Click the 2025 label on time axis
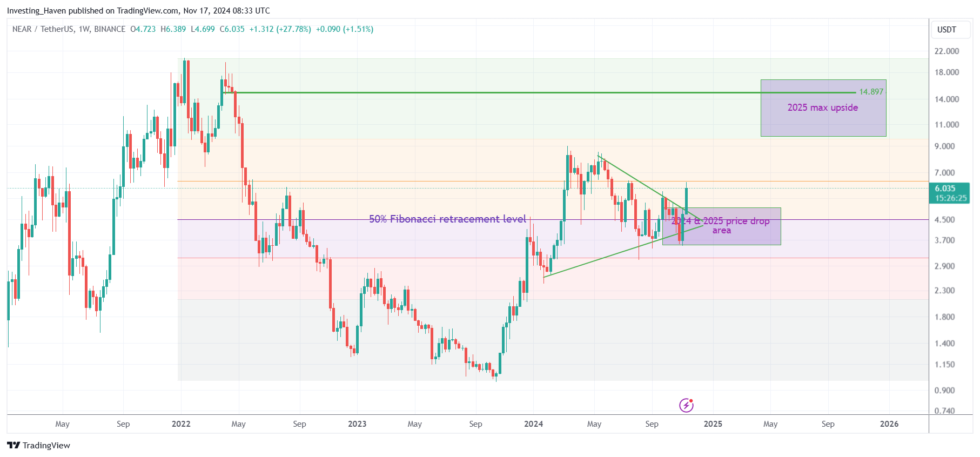Image resolution: width=980 pixels, height=457 pixels. 713,424
